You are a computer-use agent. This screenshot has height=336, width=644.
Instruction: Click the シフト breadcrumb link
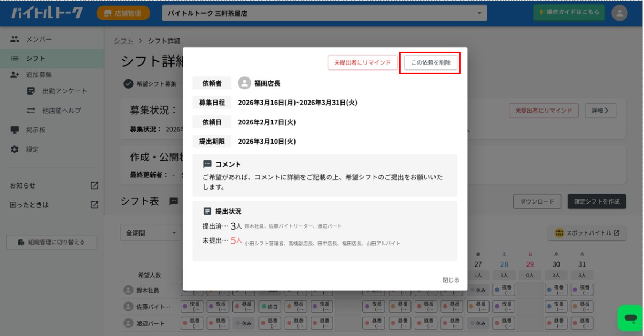point(123,41)
